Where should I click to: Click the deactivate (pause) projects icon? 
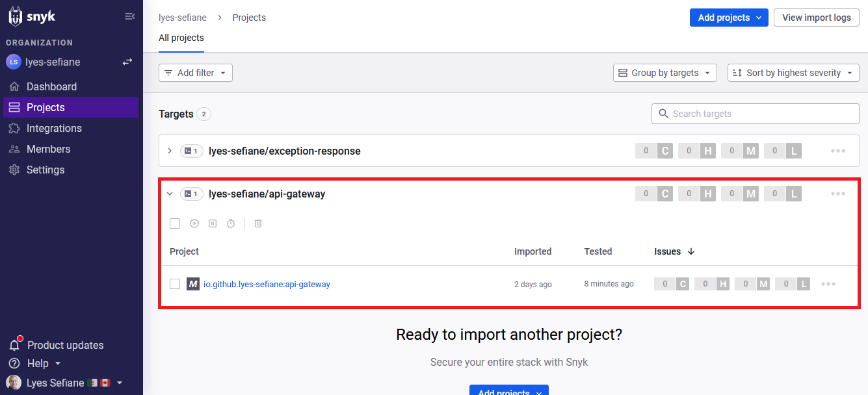[x=213, y=223]
